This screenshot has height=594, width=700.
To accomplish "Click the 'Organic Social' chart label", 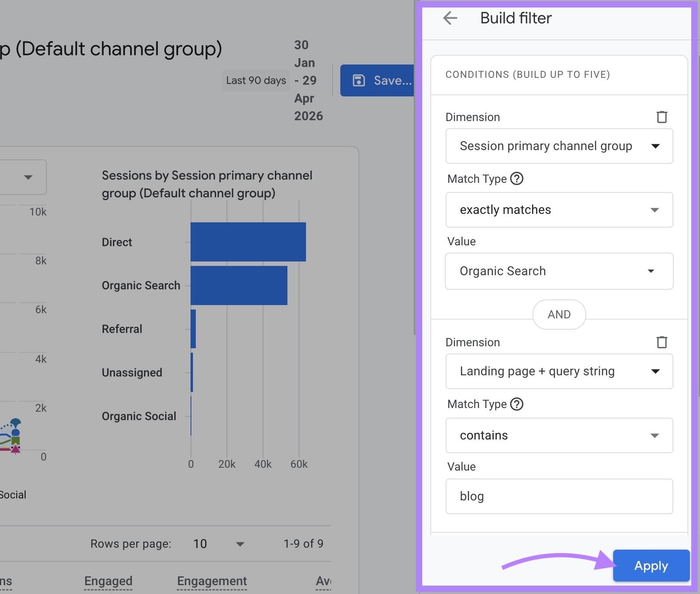I will pos(139,416).
